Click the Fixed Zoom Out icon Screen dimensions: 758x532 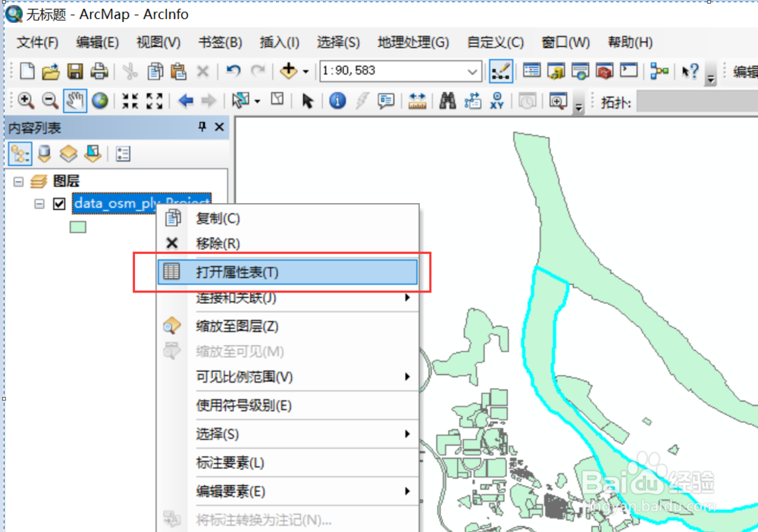(x=154, y=101)
